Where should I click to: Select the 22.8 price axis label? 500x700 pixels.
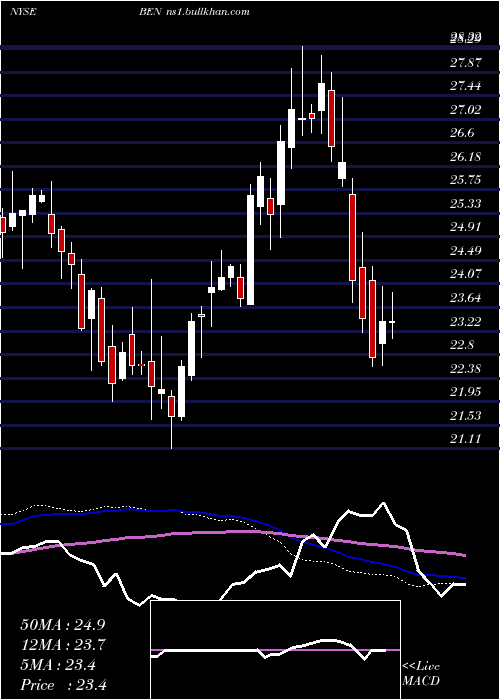462,345
